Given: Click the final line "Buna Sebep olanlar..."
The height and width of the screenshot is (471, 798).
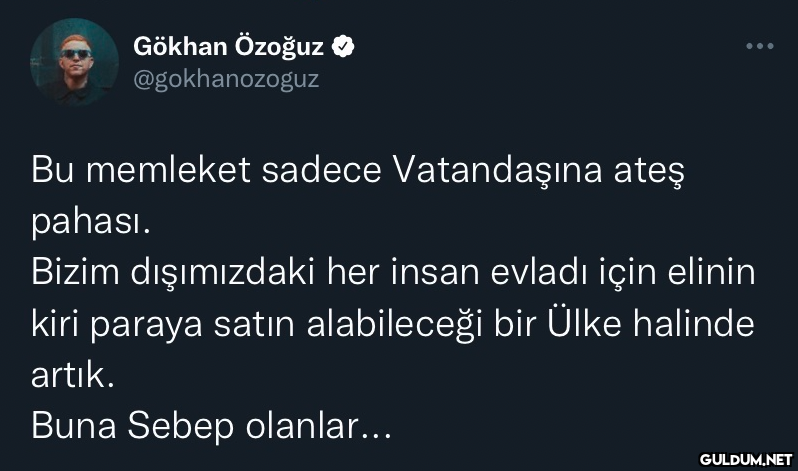Looking at the screenshot, I should 211,428.
